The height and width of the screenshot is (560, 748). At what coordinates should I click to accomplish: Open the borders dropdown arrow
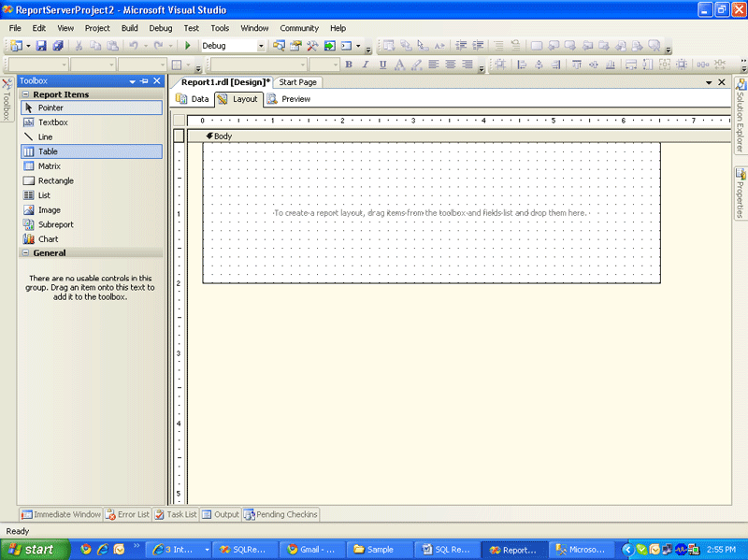(189, 65)
